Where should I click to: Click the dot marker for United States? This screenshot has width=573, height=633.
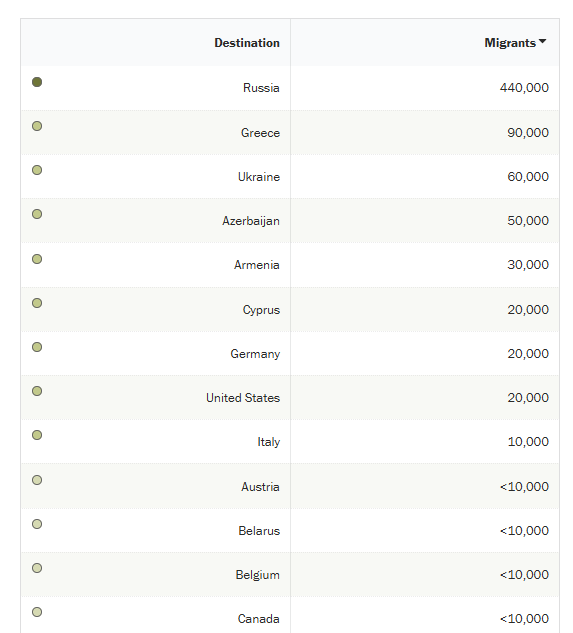click(37, 391)
